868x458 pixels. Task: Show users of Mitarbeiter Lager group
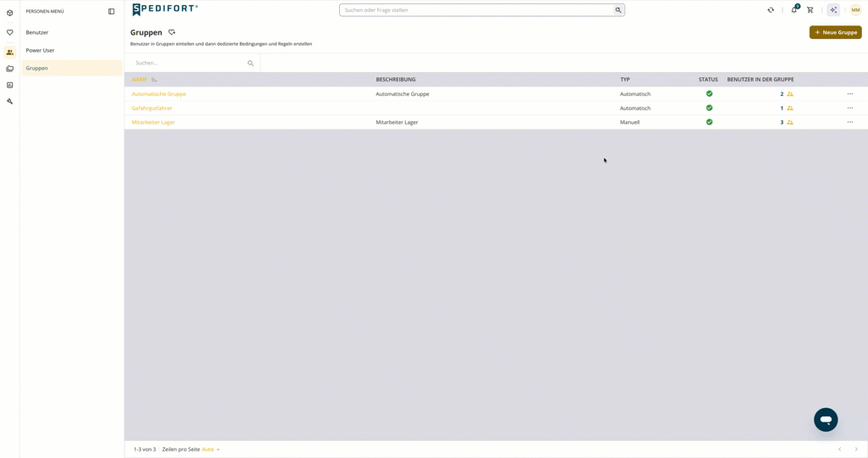790,122
